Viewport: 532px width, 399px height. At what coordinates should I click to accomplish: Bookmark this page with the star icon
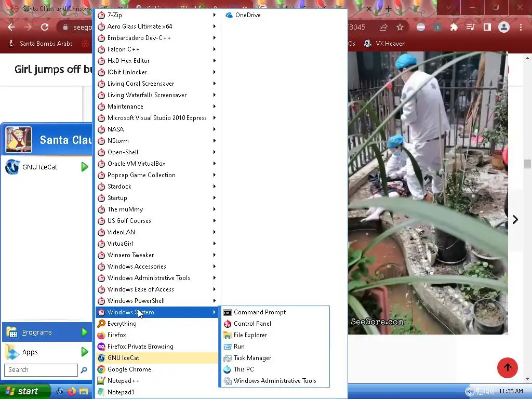pos(400,27)
